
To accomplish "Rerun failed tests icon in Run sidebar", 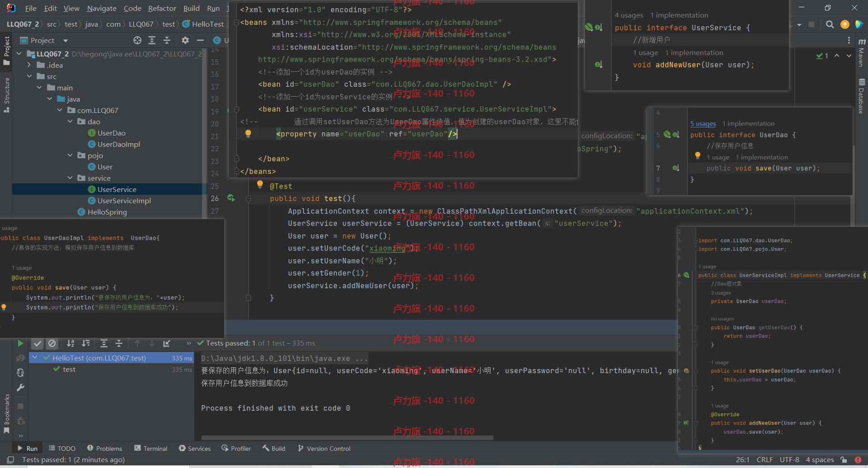I will (20, 358).
